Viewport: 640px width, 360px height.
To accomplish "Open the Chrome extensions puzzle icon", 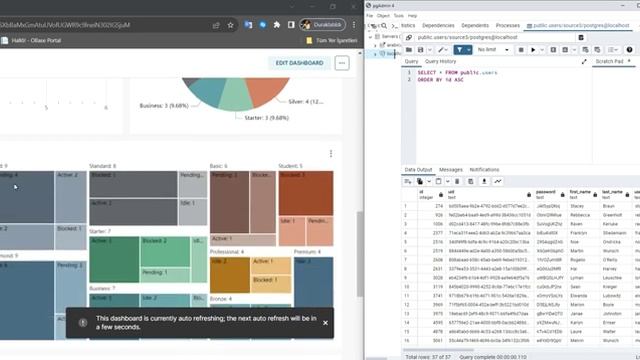I will coord(277,25).
